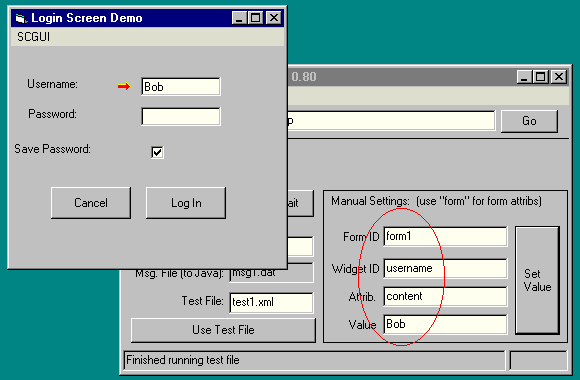Click the Set Value button
The height and width of the screenshot is (380, 580).
[537, 280]
